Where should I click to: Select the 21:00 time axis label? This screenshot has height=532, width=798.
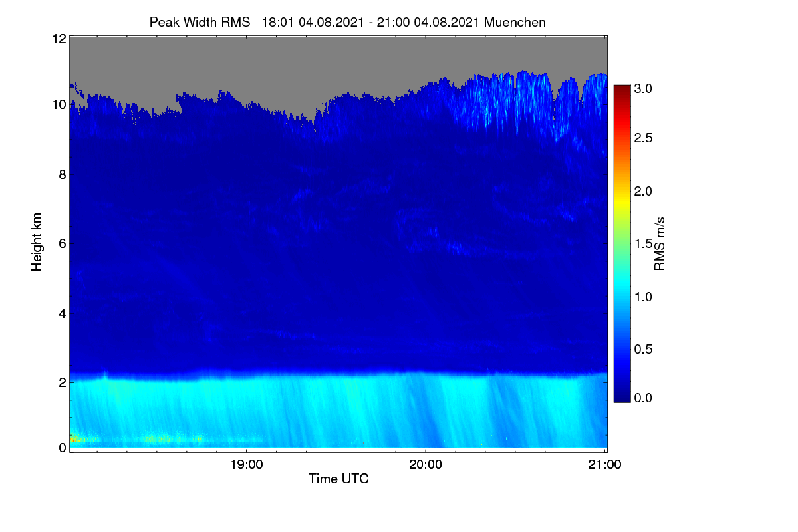pos(604,465)
